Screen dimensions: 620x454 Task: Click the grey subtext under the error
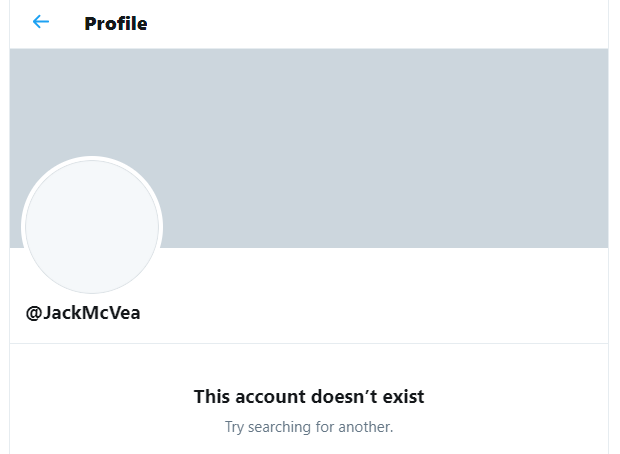[309, 427]
